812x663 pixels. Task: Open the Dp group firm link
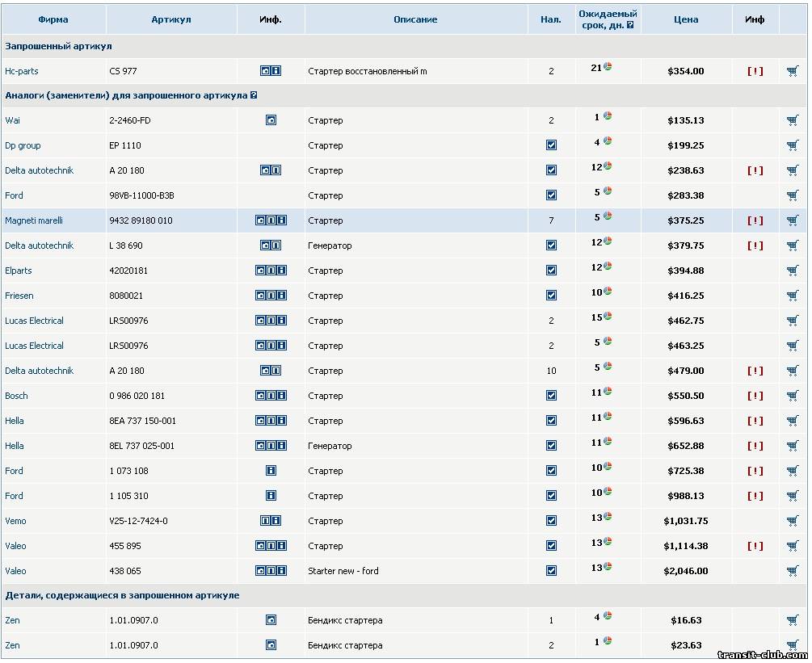(x=23, y=145)
